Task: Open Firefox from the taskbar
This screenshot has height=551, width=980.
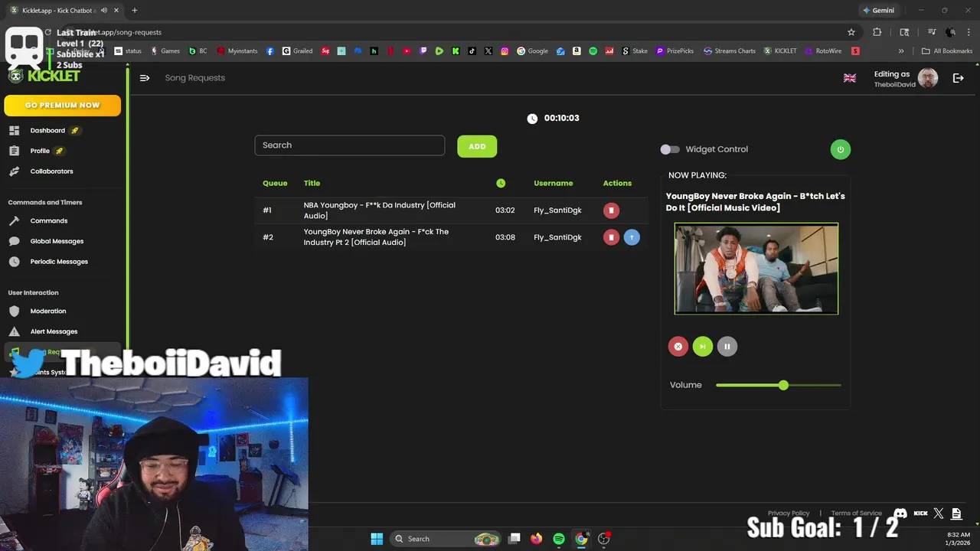Action: point(536,539)
